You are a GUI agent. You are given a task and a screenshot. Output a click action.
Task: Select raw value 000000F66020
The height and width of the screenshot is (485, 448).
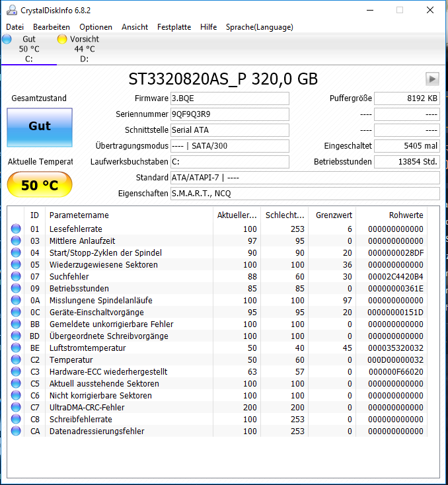(x=396, y=372)
